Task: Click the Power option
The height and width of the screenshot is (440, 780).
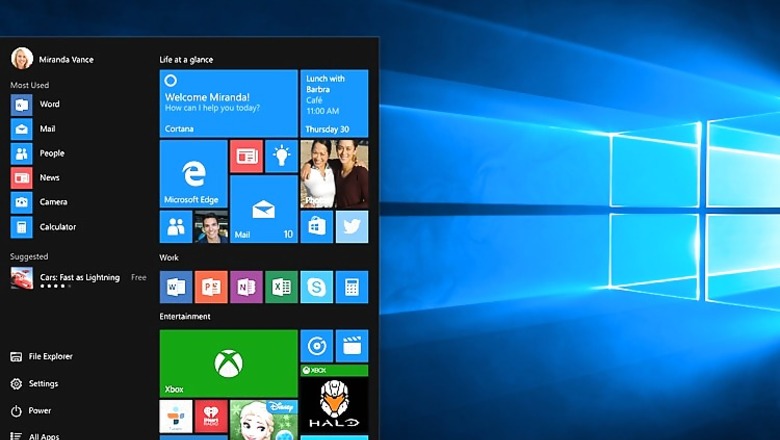Action: click(x=30, y=411)
